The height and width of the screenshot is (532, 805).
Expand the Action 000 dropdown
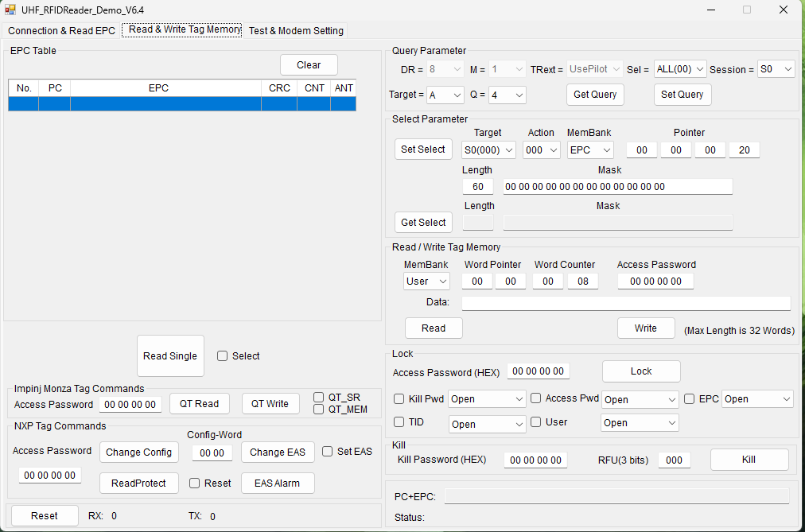[x=542, y=150]
